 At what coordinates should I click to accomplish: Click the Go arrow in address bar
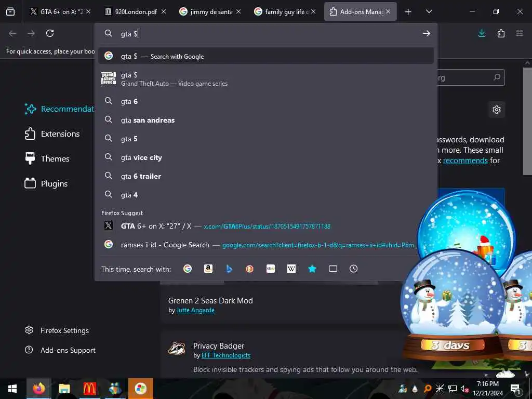click(427, 33)
